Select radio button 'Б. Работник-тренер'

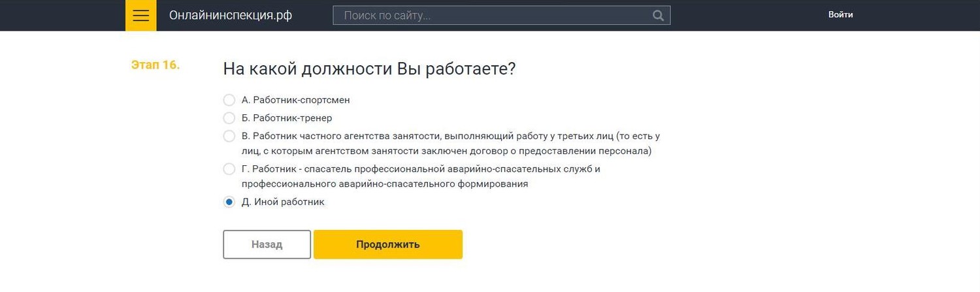pyautogui.click(x=229, y=118)
